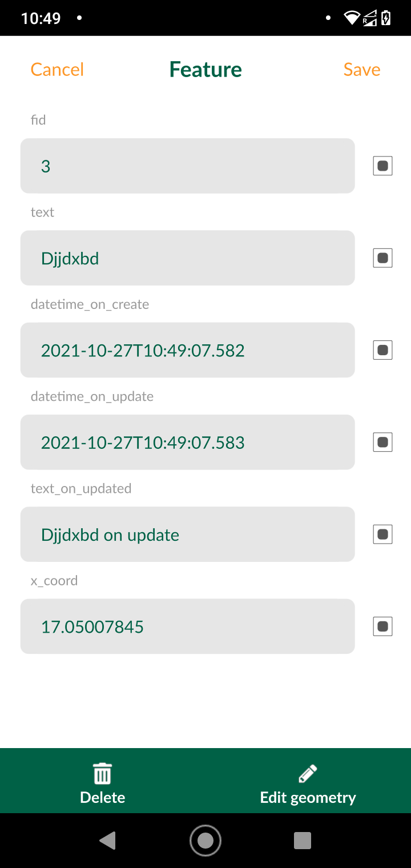Tap the Android back triangle icon

click(x=107, y=841)
